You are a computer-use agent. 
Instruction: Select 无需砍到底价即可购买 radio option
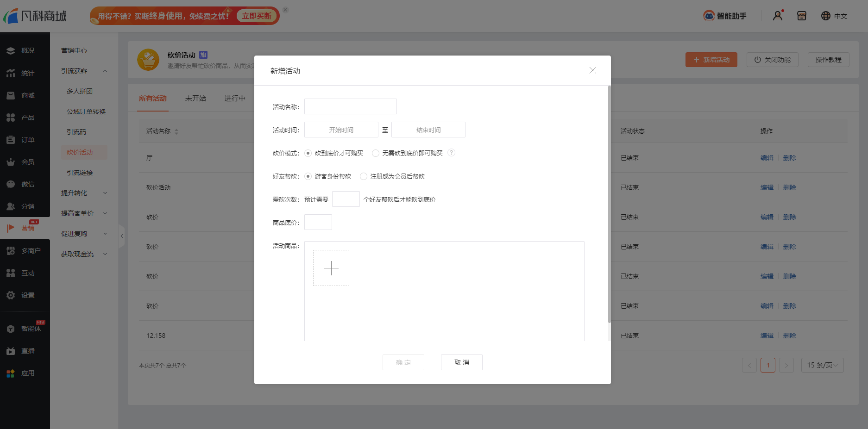[376, 153]
